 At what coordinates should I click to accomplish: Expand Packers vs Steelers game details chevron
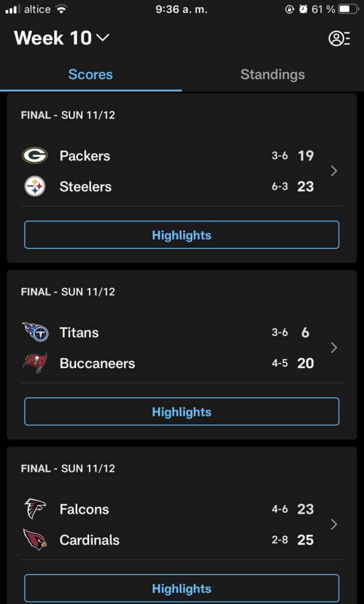(334, 171)
